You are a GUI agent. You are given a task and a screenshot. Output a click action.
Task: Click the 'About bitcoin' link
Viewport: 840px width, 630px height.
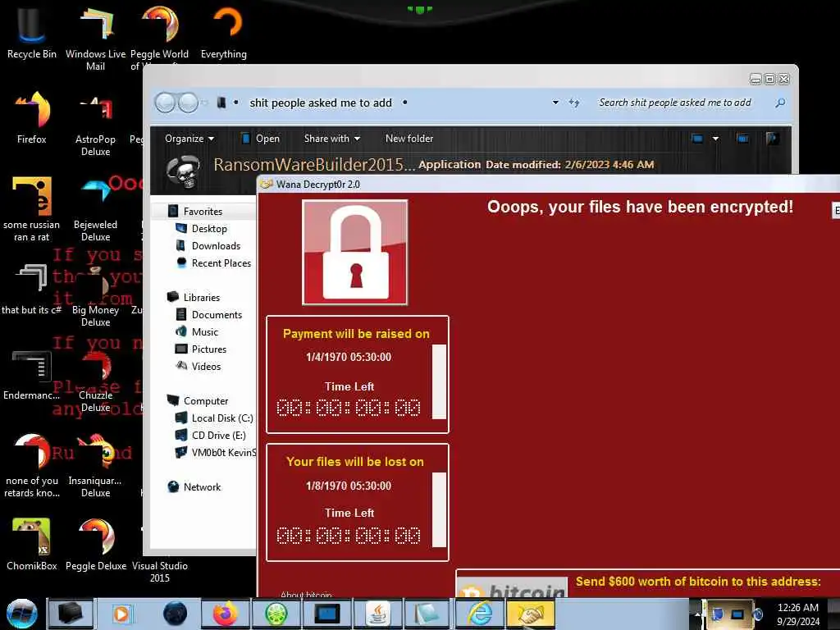[306, 594]
